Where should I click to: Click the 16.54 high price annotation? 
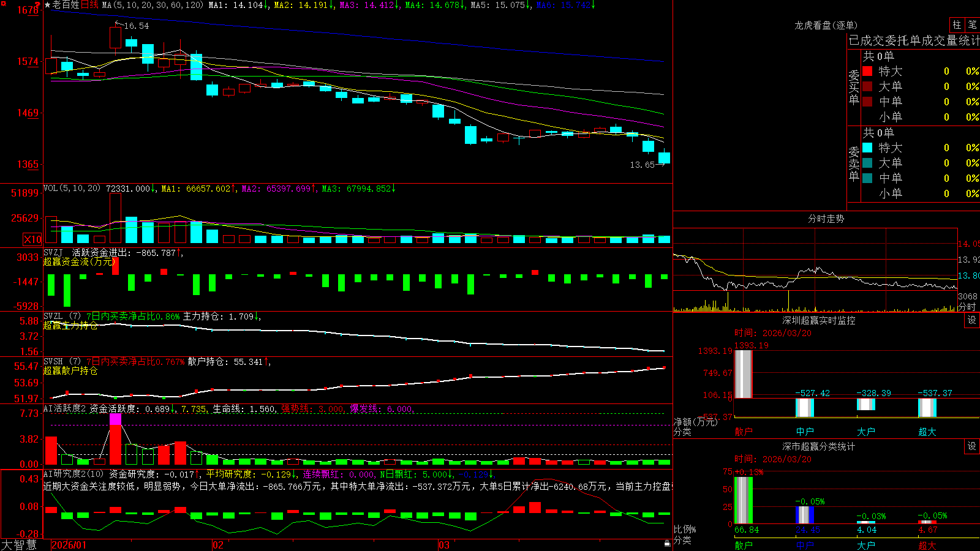coord(136,26)
